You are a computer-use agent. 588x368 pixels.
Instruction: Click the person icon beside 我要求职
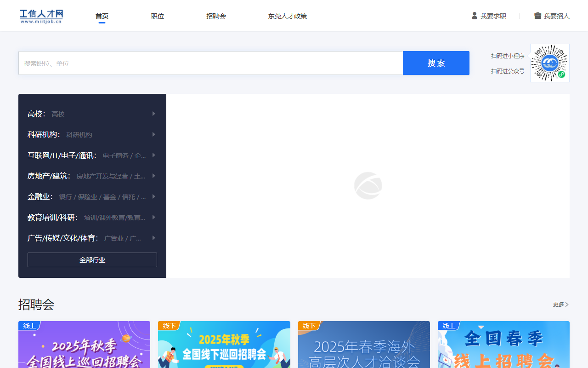[475, 16]
